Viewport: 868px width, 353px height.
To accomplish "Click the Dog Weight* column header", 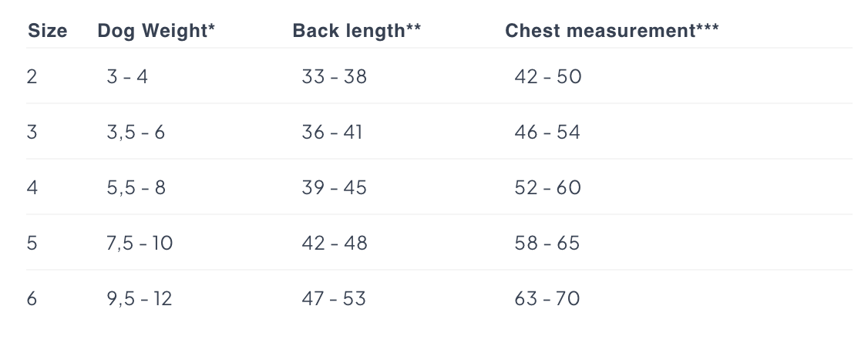I will coord(156,31).
